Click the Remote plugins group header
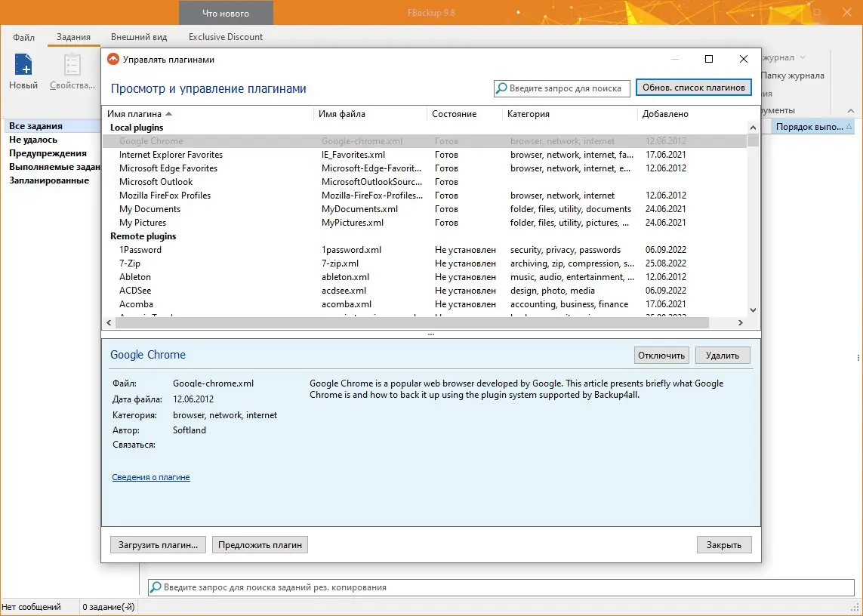The width and height of the screenshot is (863, 616). (x=143, y=236)
